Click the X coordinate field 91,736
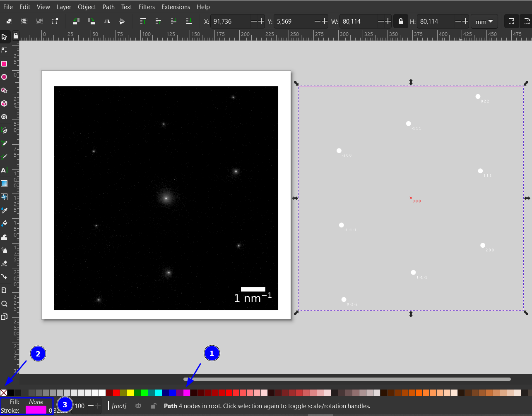 point(231,22)
